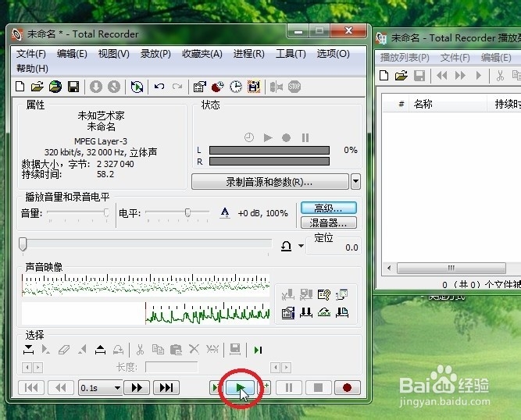Screen dimensions: 521x420
Task: Click the playback position slider thumb
Action: click(23, 244)
